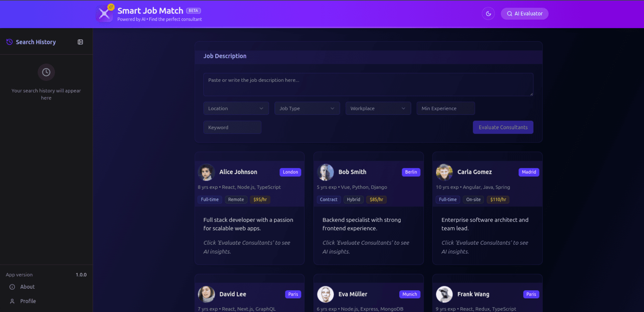The image size is (644, 312).
Task: Click the Frank Wang name heading
Action: click(473, 294)
